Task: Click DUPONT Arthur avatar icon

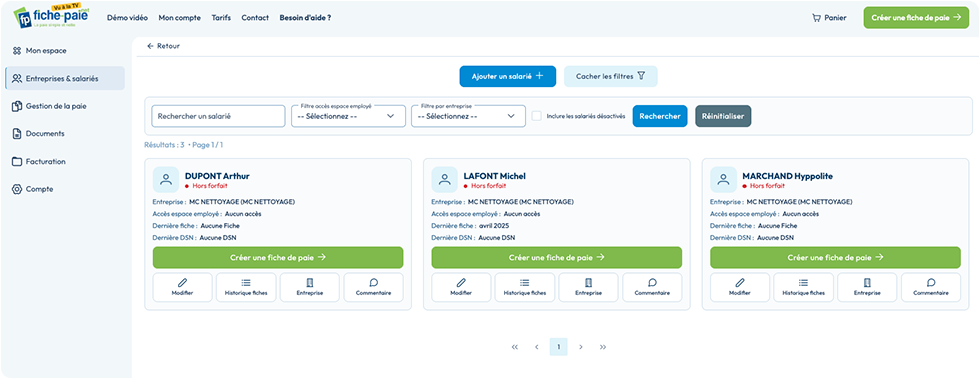Action: 166,179
